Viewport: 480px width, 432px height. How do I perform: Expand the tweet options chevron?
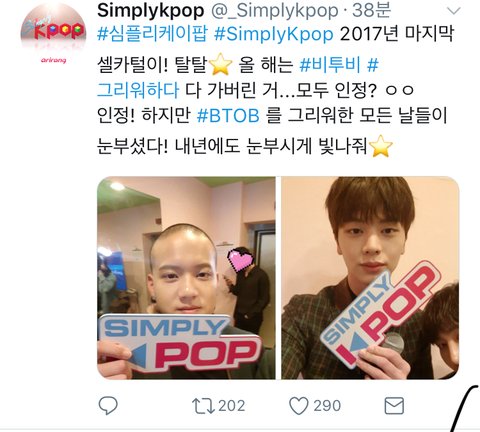click(453, 11)
